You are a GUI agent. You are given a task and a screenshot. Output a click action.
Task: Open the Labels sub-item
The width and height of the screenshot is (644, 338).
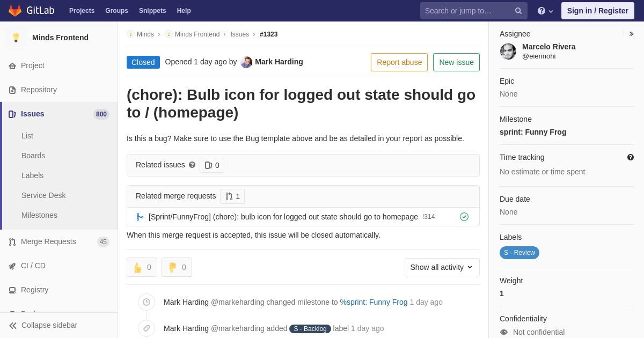[x=32, y=175]
